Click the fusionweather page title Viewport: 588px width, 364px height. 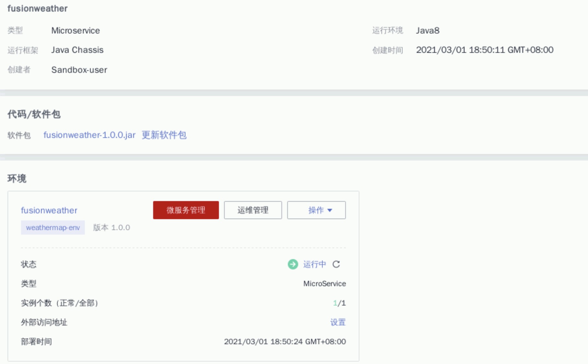tap(38, 9)
